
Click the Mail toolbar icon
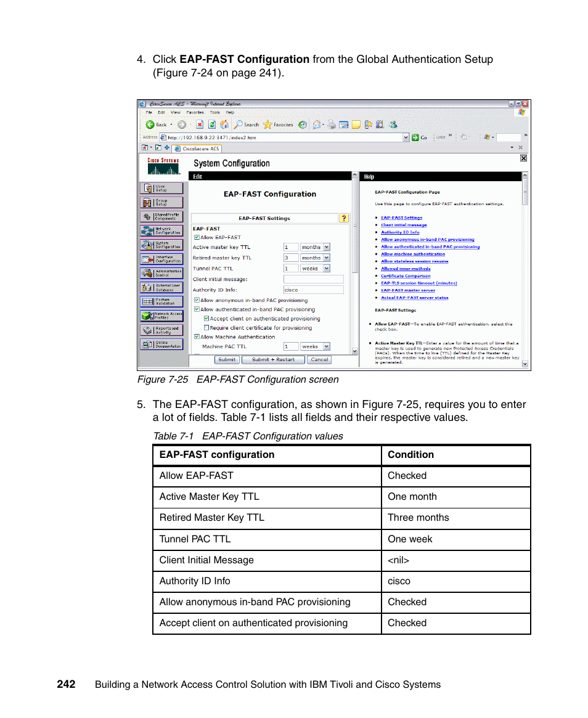click(x=316, y=124)
